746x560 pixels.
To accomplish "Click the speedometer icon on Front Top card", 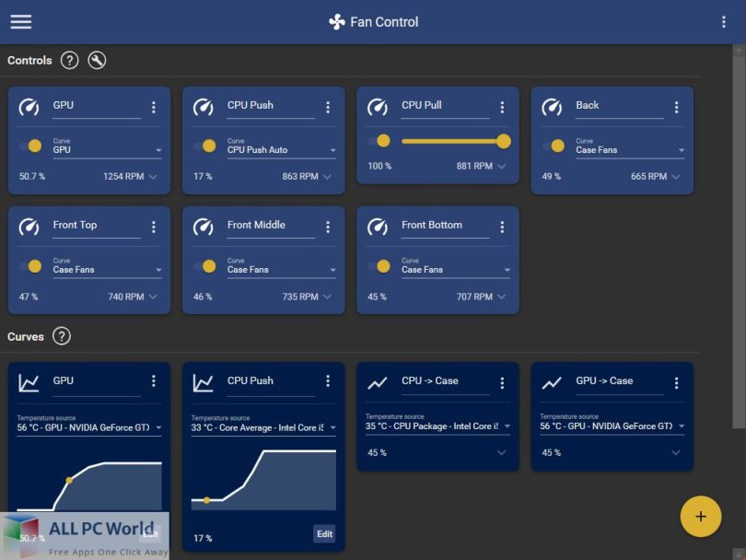I will (x=29, y=227).
